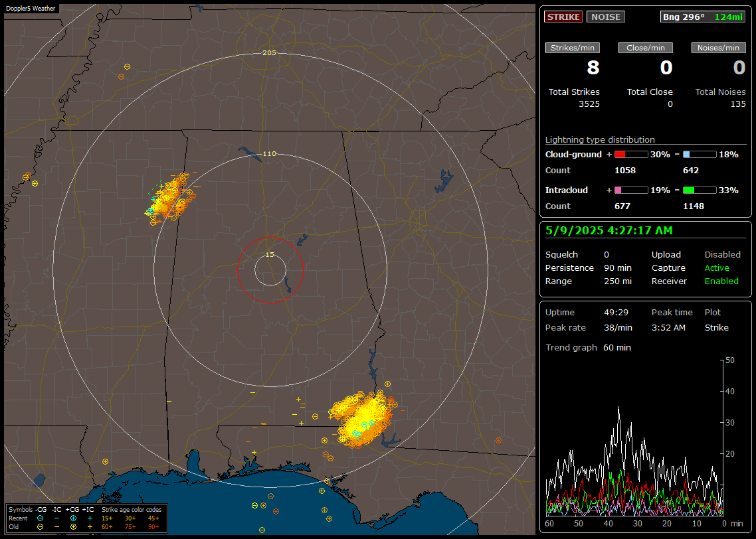Click the Uptime value 49:29

point(616,313)
